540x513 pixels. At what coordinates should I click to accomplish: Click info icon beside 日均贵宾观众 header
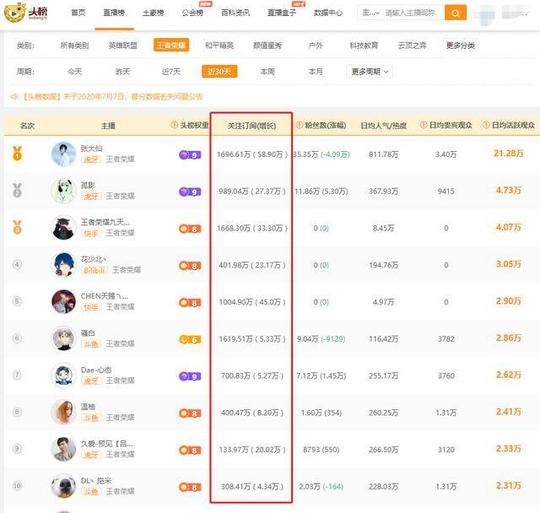[x=423, y=125]
